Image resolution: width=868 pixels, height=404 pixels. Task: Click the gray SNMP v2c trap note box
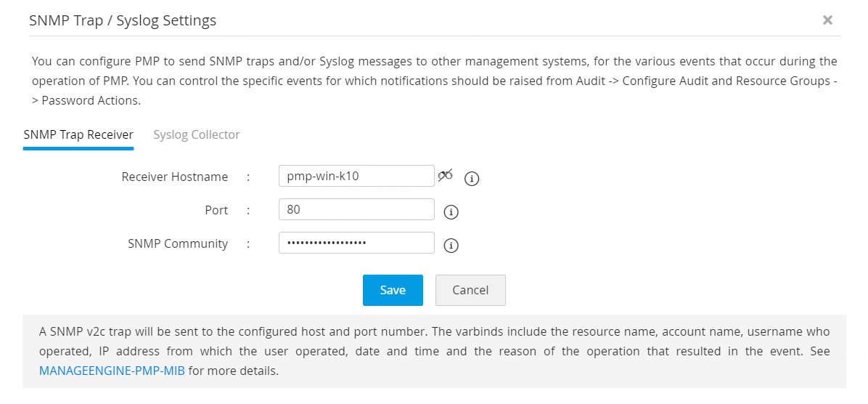pos(434,351)
